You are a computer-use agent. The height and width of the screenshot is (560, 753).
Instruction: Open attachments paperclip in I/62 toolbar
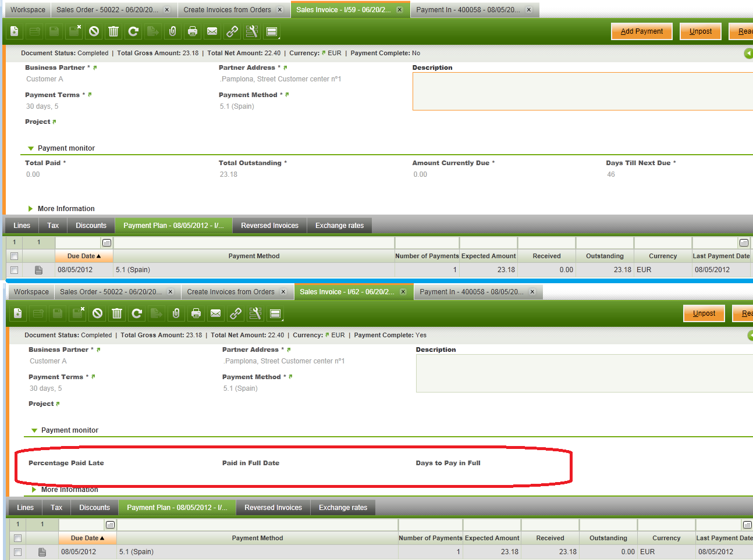[x=176, y=313]
